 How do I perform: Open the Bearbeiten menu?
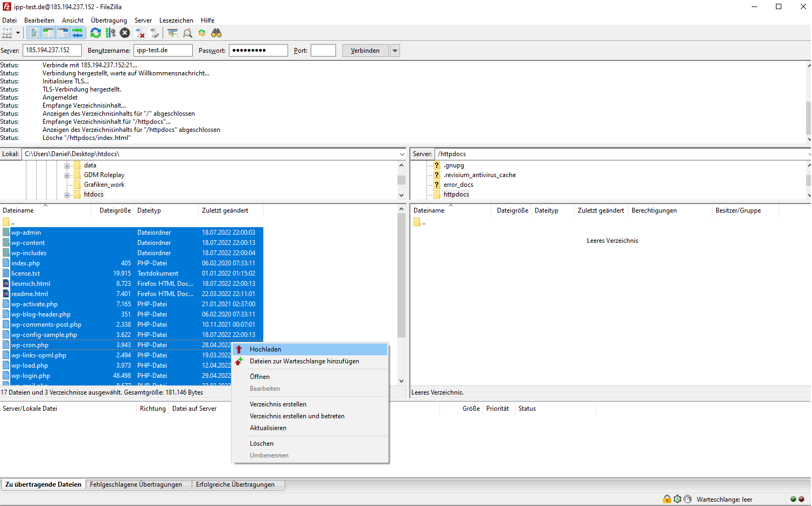(39, 20)
